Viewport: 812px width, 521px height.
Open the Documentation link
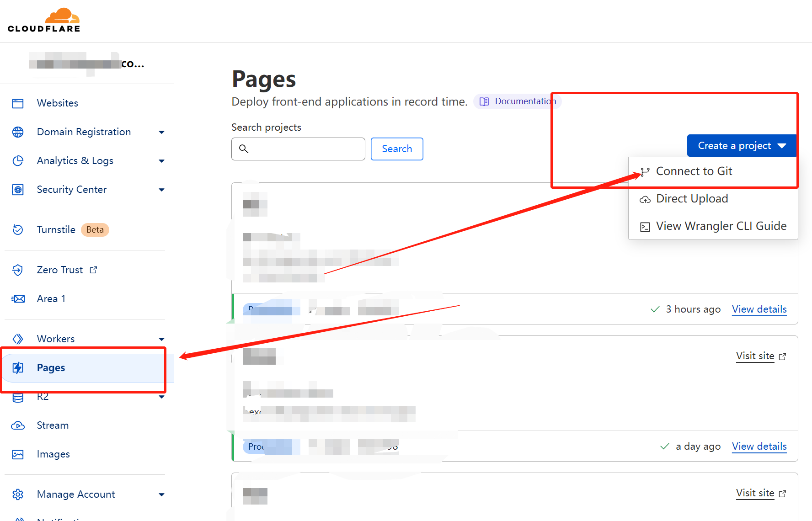(518, 101)
